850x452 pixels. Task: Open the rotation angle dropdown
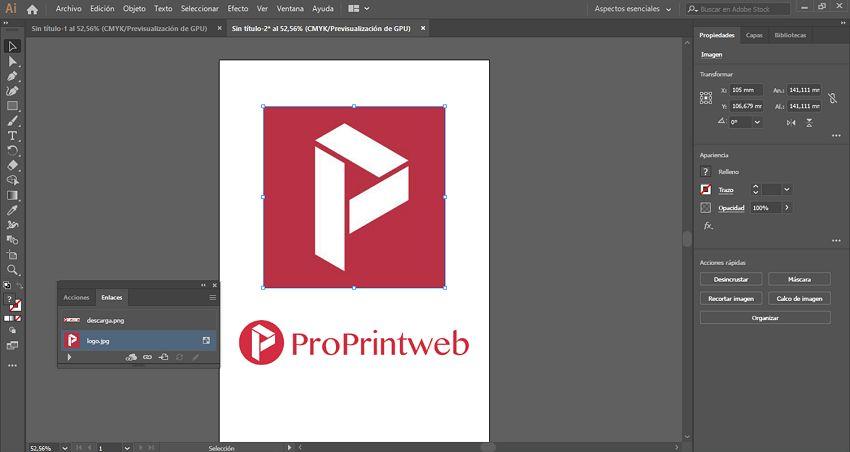[757, 122]
